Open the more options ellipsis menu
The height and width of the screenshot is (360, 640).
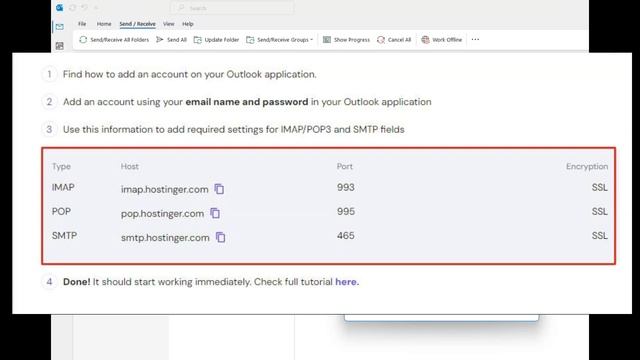point(475,40)
